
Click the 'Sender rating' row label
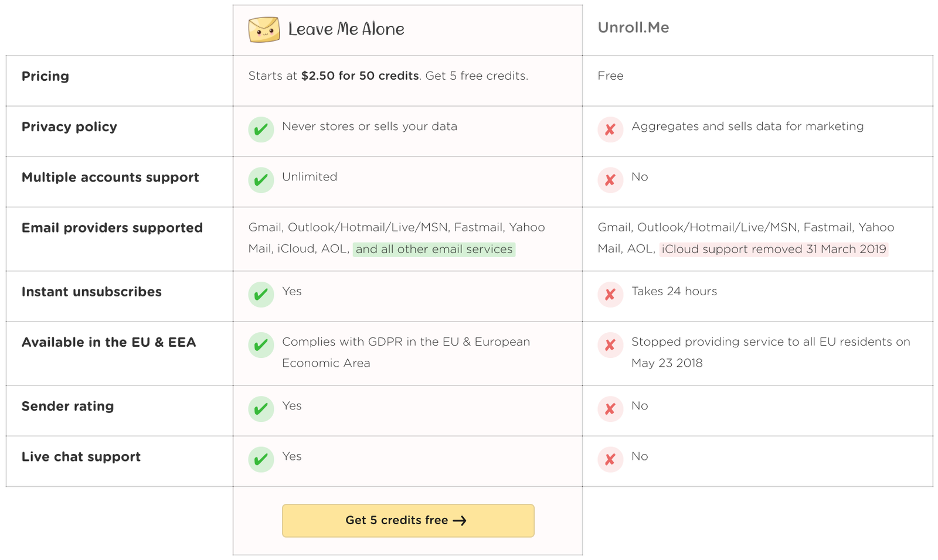[x=67, y=406]
